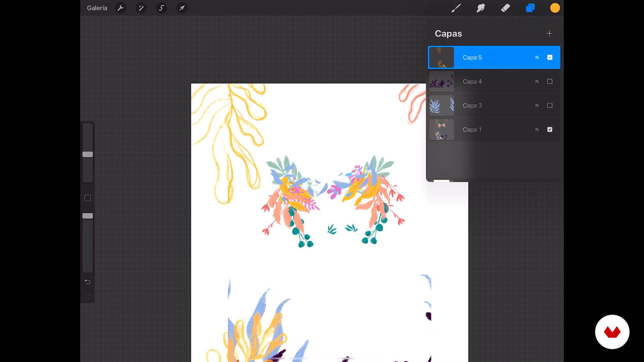The height and width of the screenshot is (362, 644).
Task: Select the Smudge tool
Action: [x=481, y=8]
